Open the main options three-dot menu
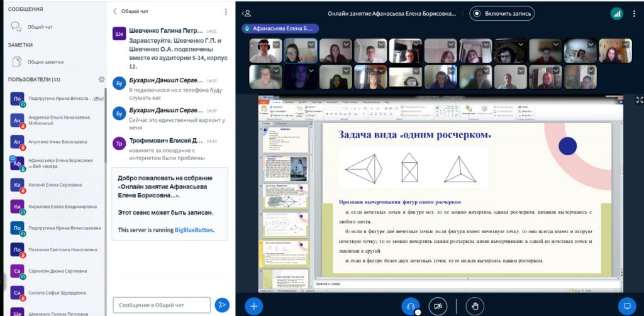Image resolution: width=644 pixels, height=316 pixels. 635,14
